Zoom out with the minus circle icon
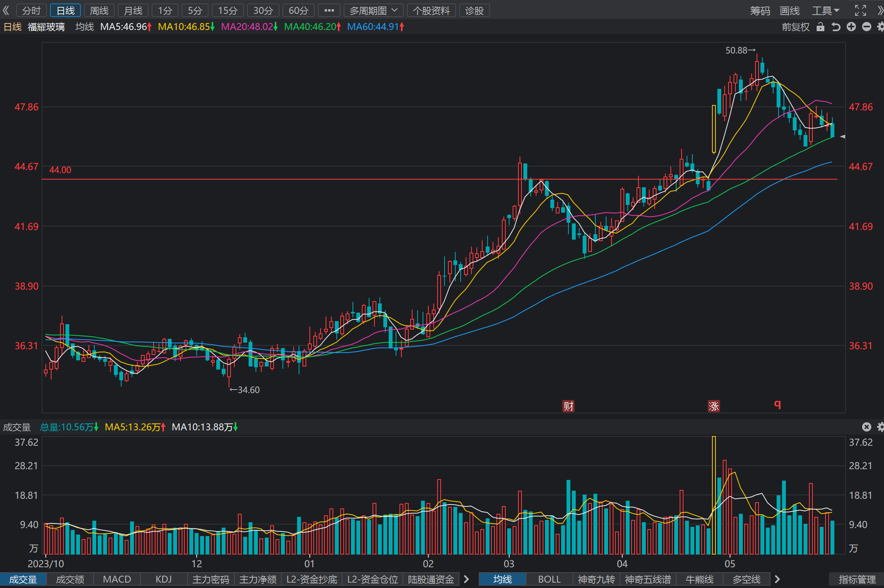Screen dimensions: 884x588 867,27
